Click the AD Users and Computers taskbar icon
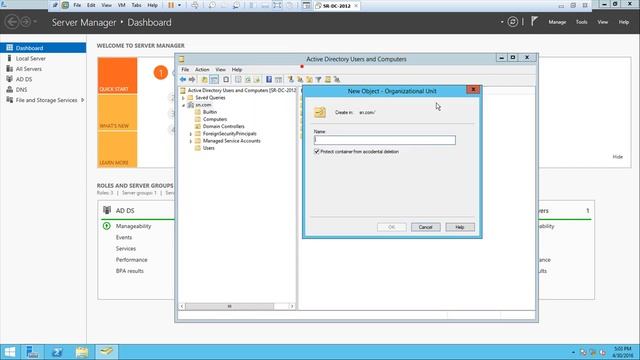Image resolution: width=640 pixels, height=360 pixels. 107,352
